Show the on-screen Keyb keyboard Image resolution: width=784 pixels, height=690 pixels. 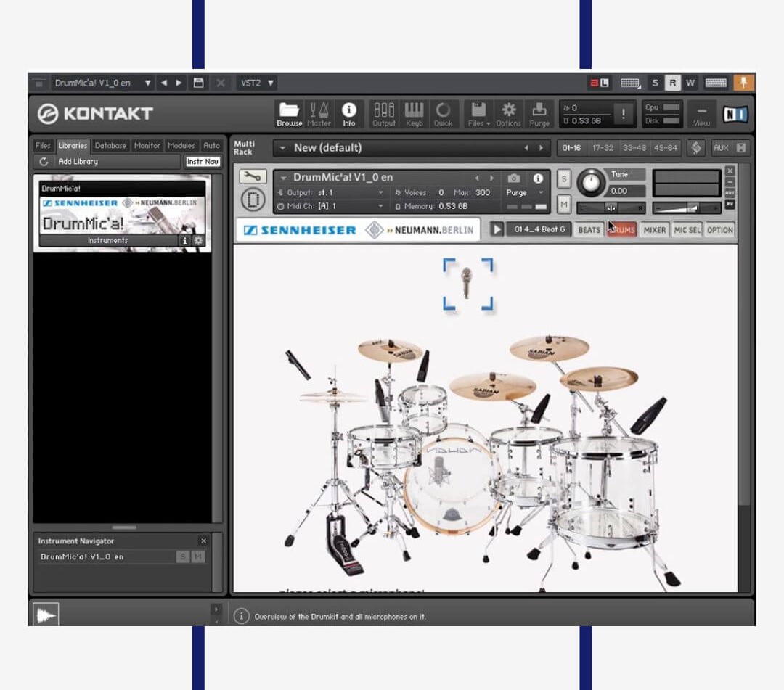point(414,113)
